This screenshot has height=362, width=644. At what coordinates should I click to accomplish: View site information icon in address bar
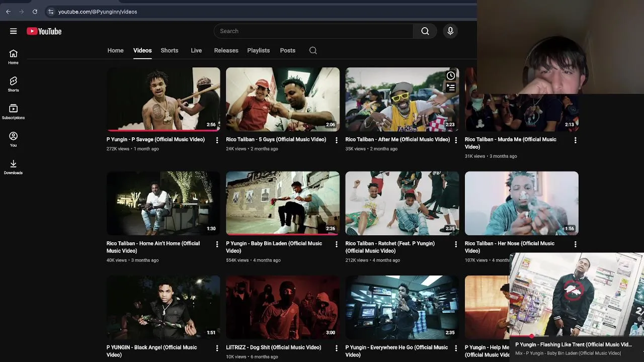(51, 12)
